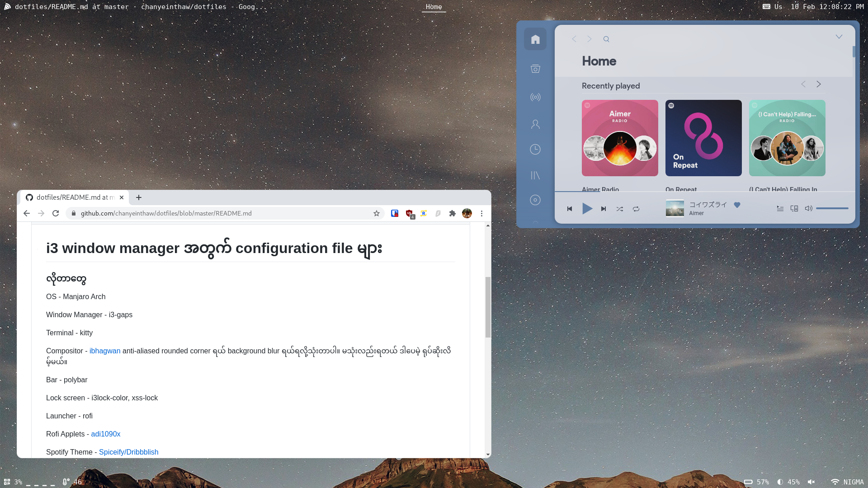868x488 pixels.
Task: Click the brightness 45% indicator
Action: point(788,482)
